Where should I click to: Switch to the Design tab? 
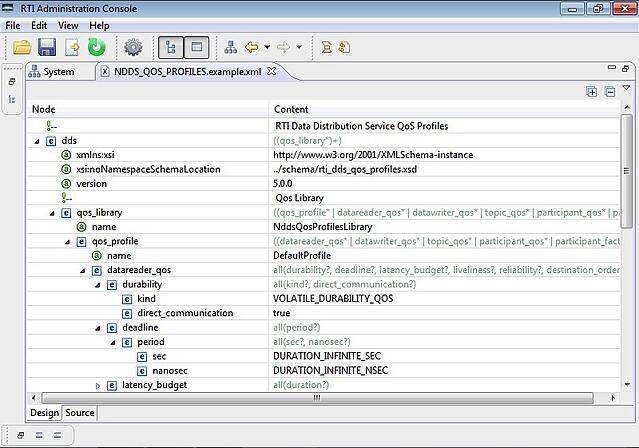(x=44, y=413)
